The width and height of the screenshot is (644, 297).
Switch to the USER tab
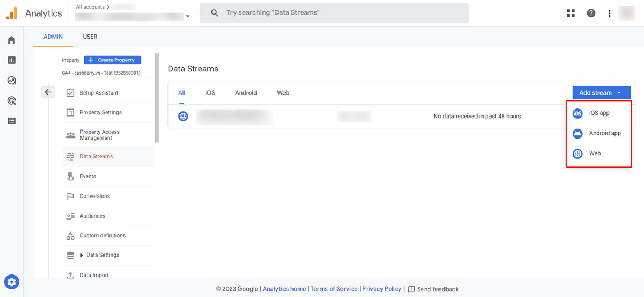pos(90,37)
